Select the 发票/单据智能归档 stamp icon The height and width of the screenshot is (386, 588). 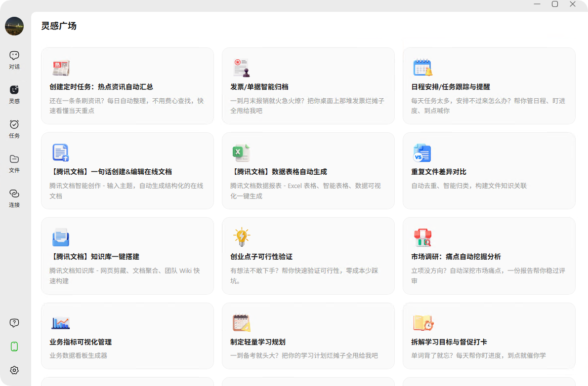pos(242,68)
